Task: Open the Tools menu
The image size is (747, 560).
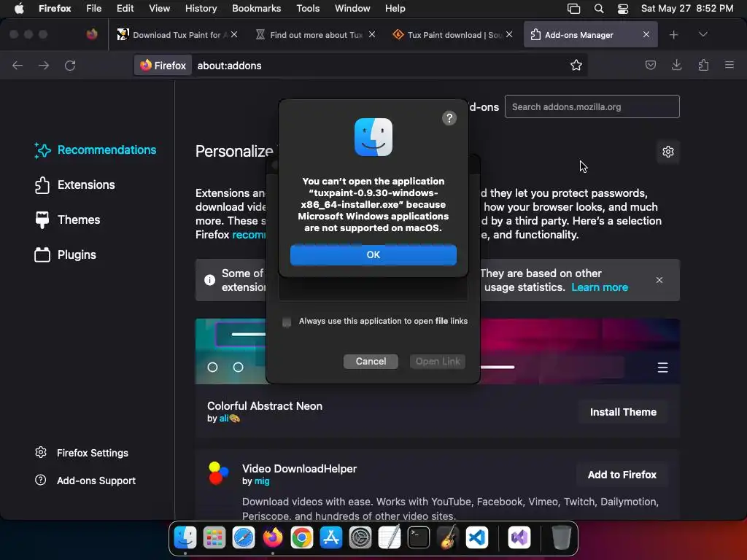Action: point(308,9)
